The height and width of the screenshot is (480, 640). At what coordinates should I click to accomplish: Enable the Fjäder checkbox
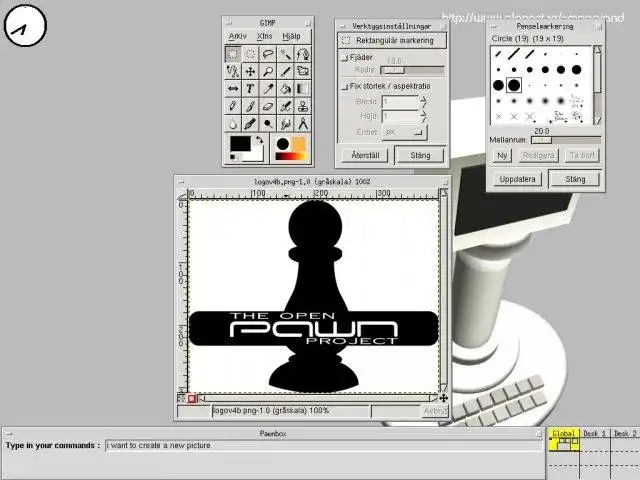coord(344,58)
